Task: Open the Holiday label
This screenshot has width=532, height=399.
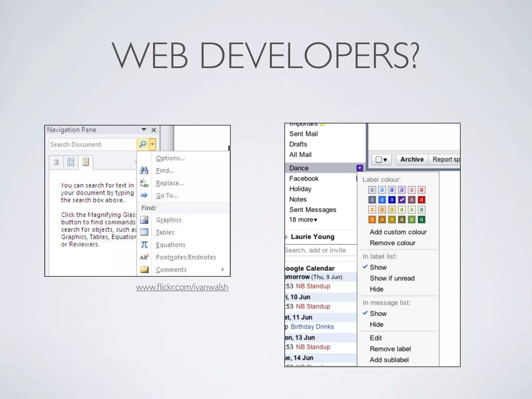Action: [x=300, y=189]
